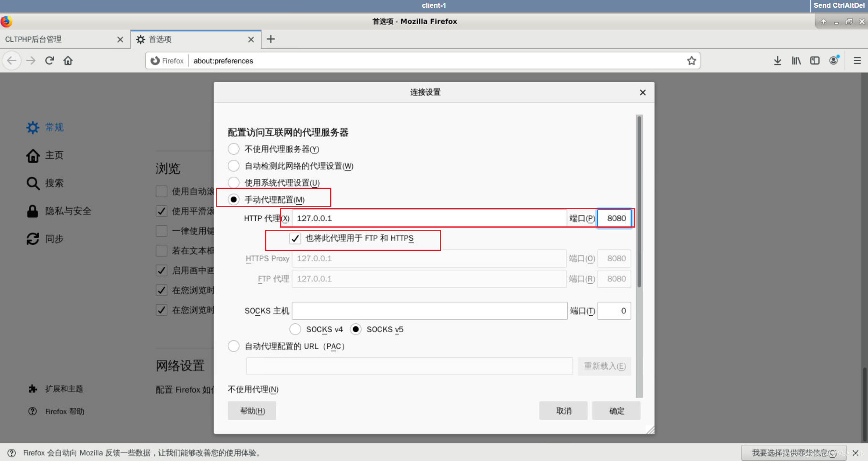Click the SOCKS 主机 input field

coord(429,311)
